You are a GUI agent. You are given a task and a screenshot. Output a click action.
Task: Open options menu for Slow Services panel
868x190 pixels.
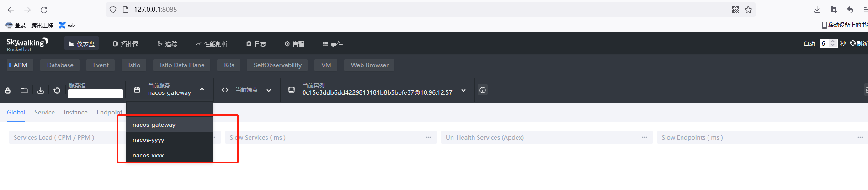point(428,137)
